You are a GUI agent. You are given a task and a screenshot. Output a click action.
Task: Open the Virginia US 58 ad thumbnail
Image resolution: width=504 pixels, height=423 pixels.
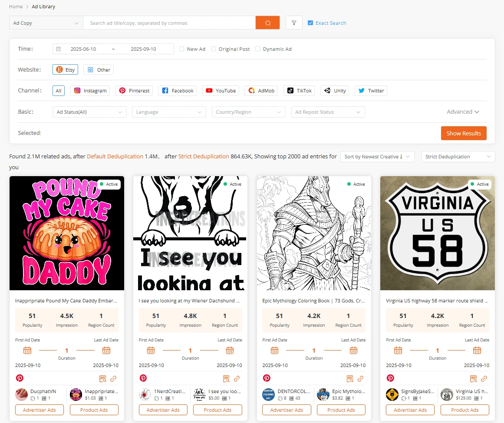437,233
